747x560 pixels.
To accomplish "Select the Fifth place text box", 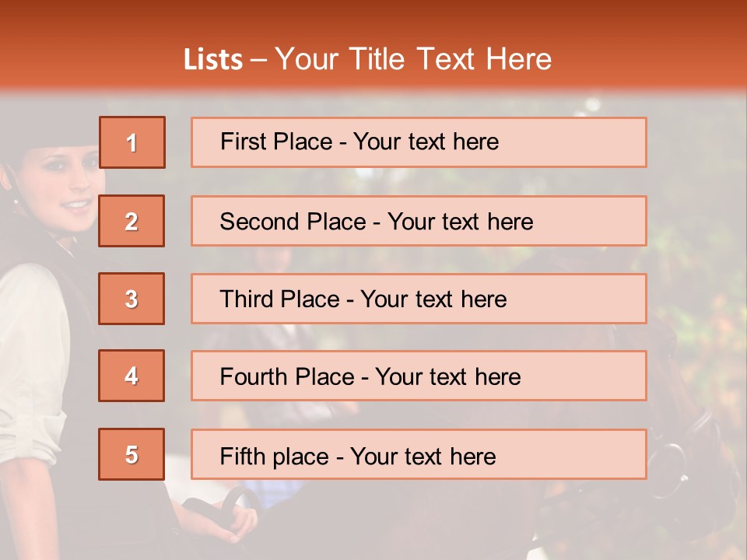I will [419, 454].
